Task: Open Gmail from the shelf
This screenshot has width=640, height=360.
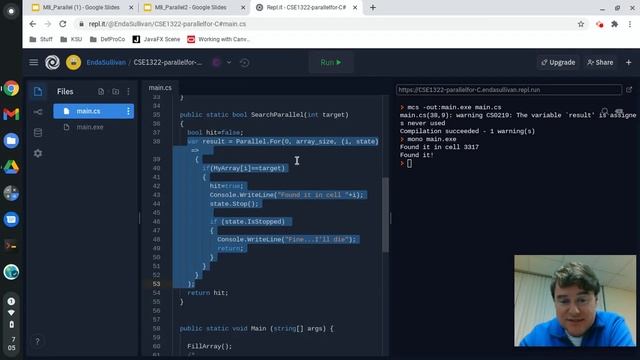Action: coord(11,114)
